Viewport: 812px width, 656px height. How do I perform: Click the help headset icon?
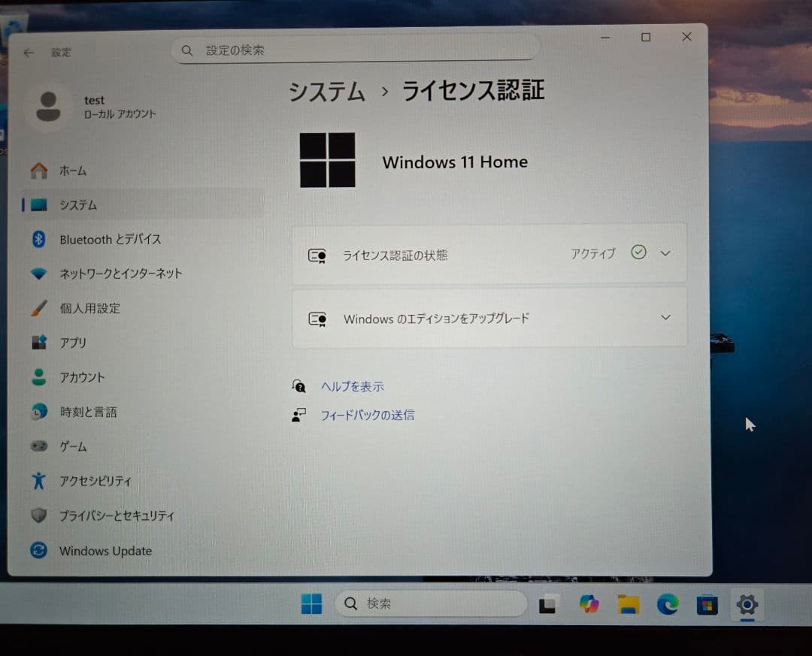(298, 386)
